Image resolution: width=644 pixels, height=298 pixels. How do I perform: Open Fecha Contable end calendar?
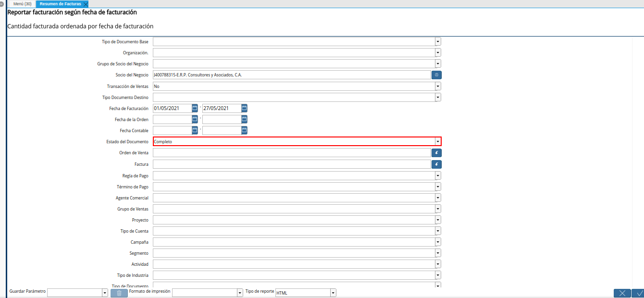(244, 130)
